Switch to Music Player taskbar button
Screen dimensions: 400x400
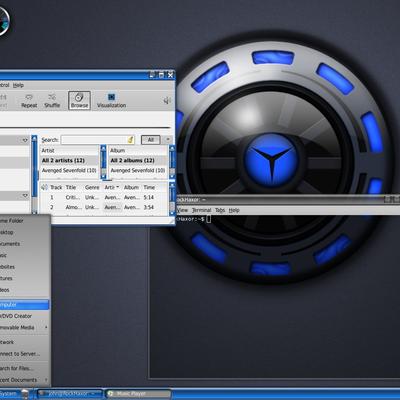tap(138, 394)
